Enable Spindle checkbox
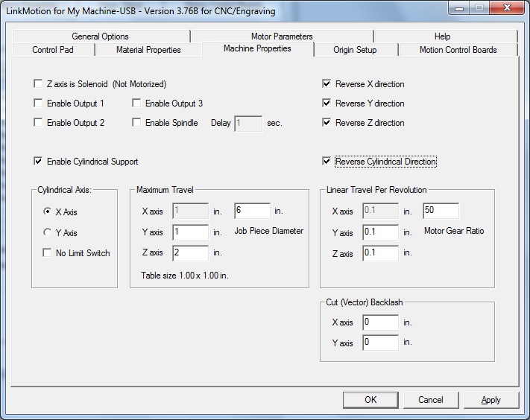The image size is (530, 420). click(x=136, y=122)
